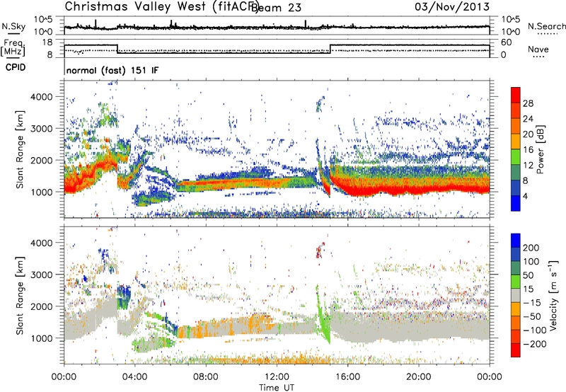Click the "16" value on the power colorbar
566x392 pixels.
(528, 150)
